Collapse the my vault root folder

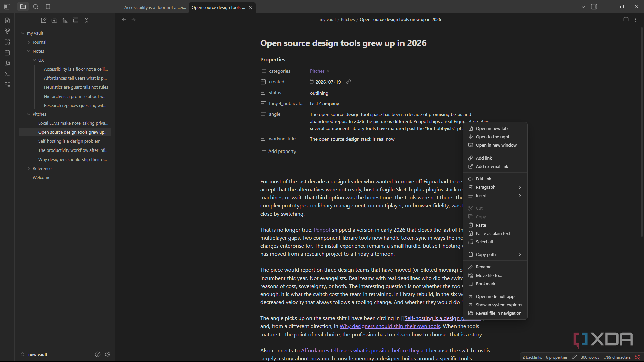point(23,33)
